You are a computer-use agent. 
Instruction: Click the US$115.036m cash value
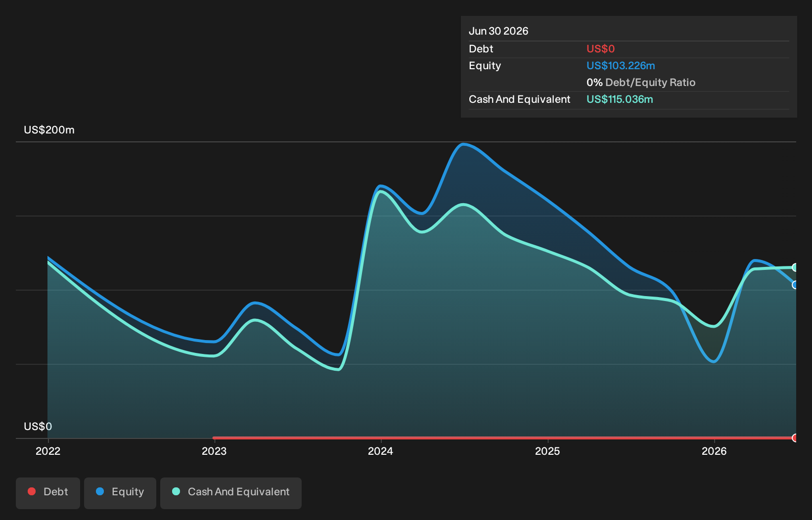tap(620, 99)
